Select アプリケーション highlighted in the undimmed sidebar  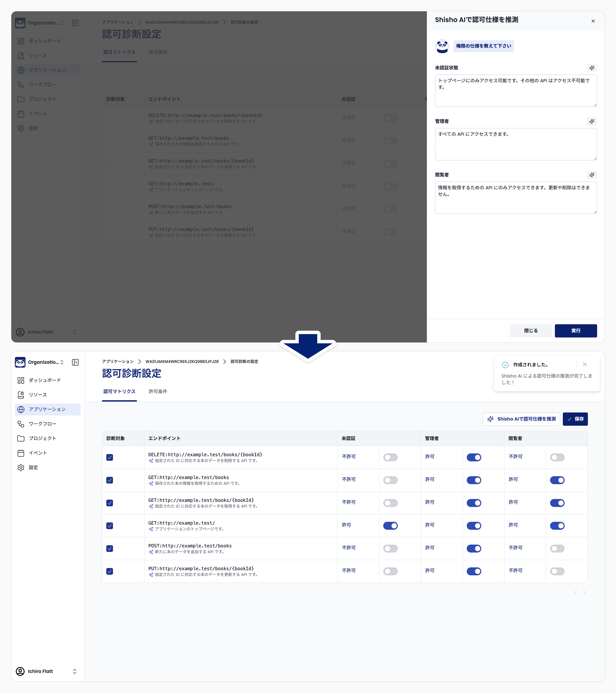tap(48, 410)
